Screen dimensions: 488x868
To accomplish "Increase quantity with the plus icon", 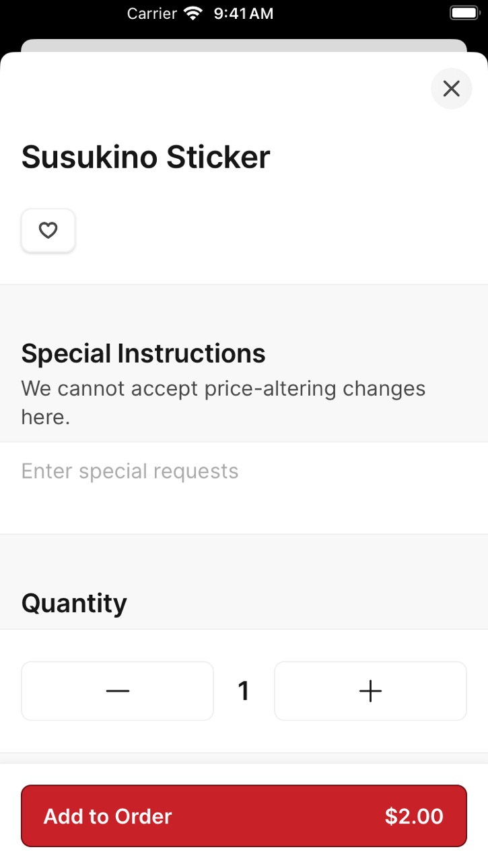I will 370,691.
